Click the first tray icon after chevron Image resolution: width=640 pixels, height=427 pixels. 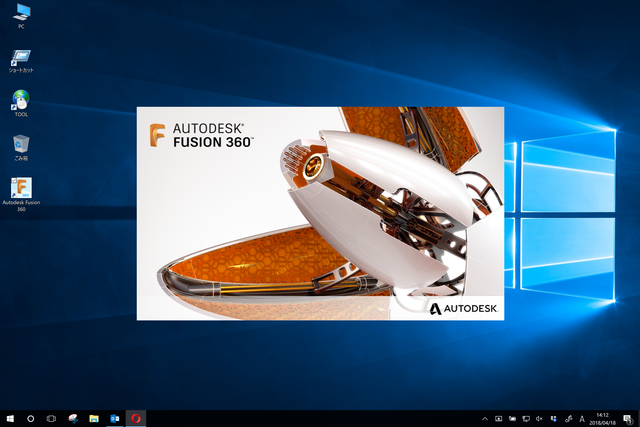[x=498, y=419]
